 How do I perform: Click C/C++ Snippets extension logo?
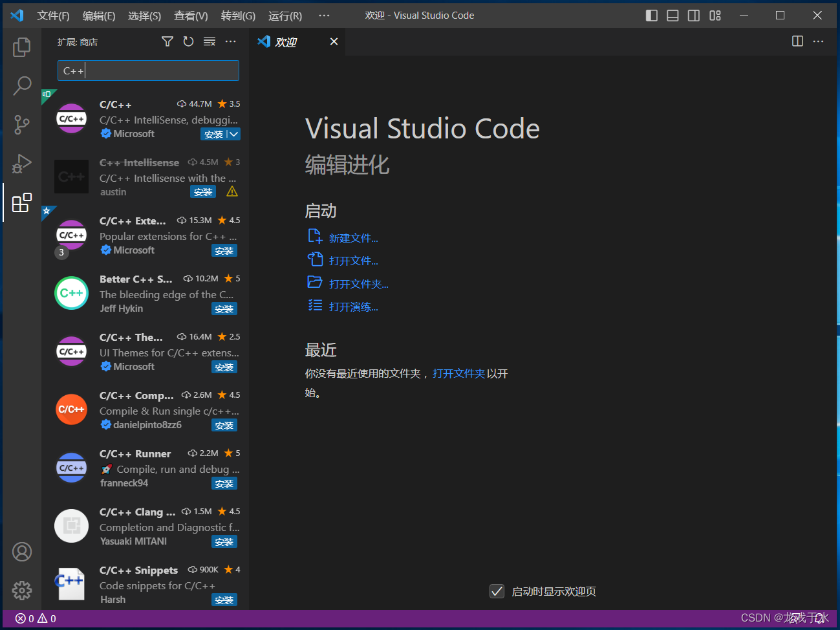pyautogui.click(x=70, y=583)
